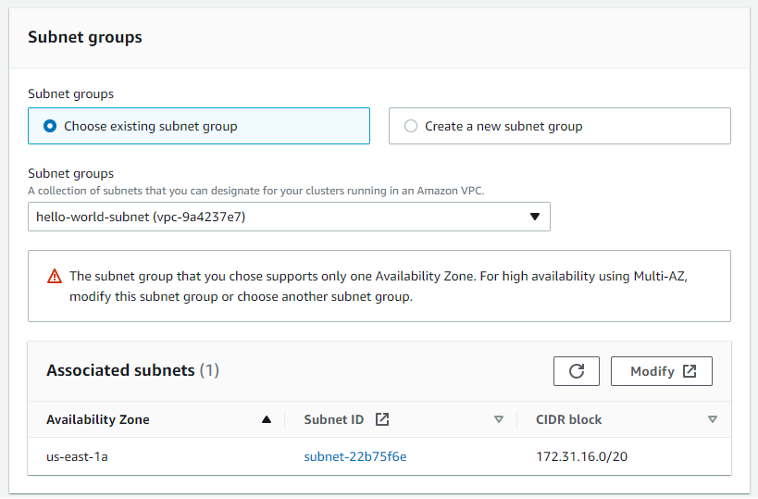Click the refresh associated subnets icon
The width and height of the screenshot is (758, 499).
(x=576, y=371)
